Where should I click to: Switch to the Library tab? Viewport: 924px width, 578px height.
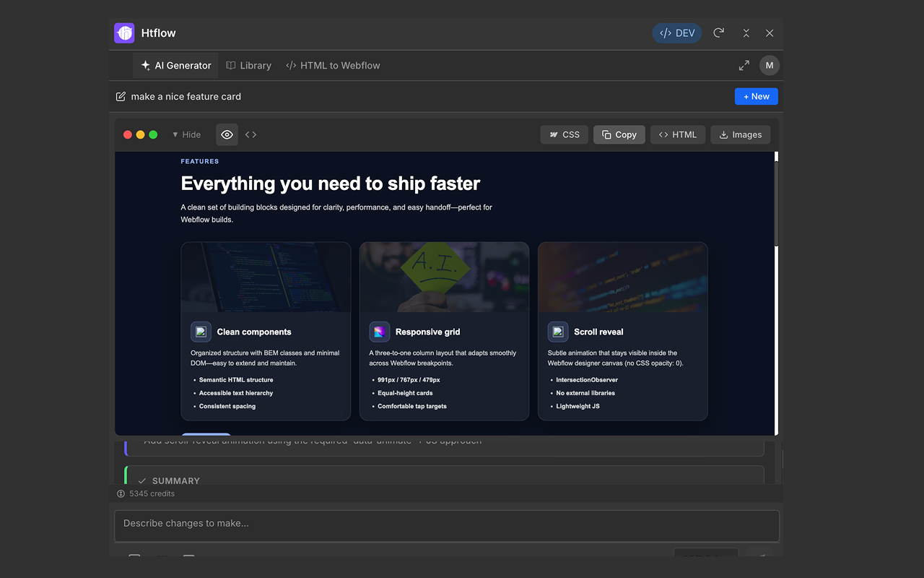click(248, 65)
